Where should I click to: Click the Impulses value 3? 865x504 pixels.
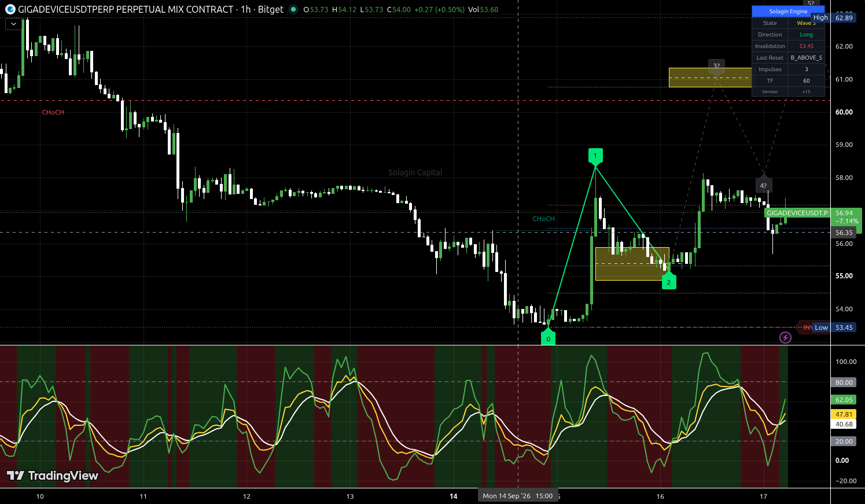[x=806, y=69]
